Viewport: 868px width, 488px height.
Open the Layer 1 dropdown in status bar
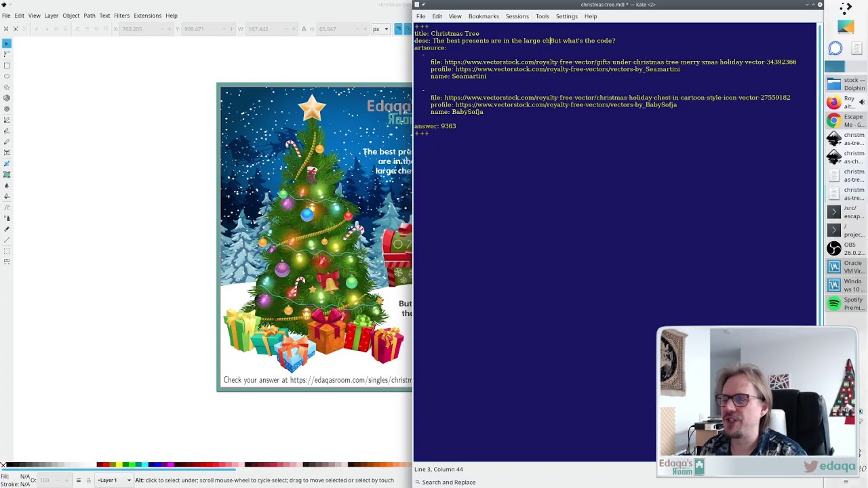click(x=114, y=480)
